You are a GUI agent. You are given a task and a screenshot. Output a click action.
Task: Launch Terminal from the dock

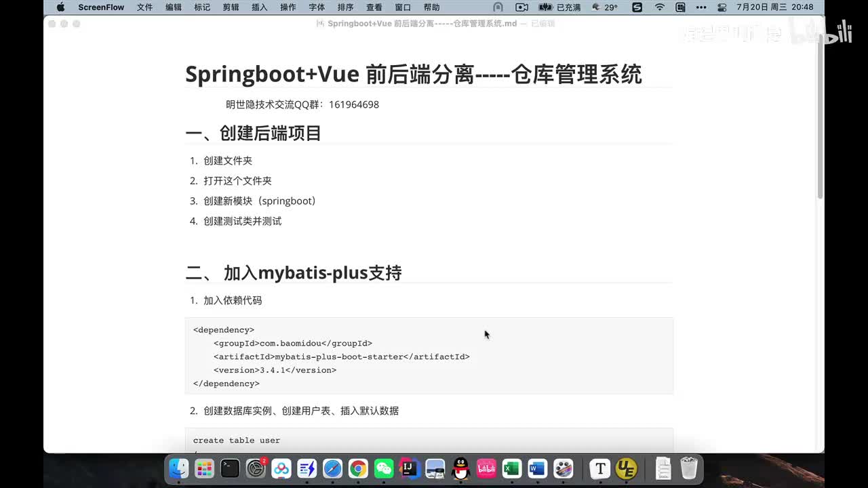(230, 468)
